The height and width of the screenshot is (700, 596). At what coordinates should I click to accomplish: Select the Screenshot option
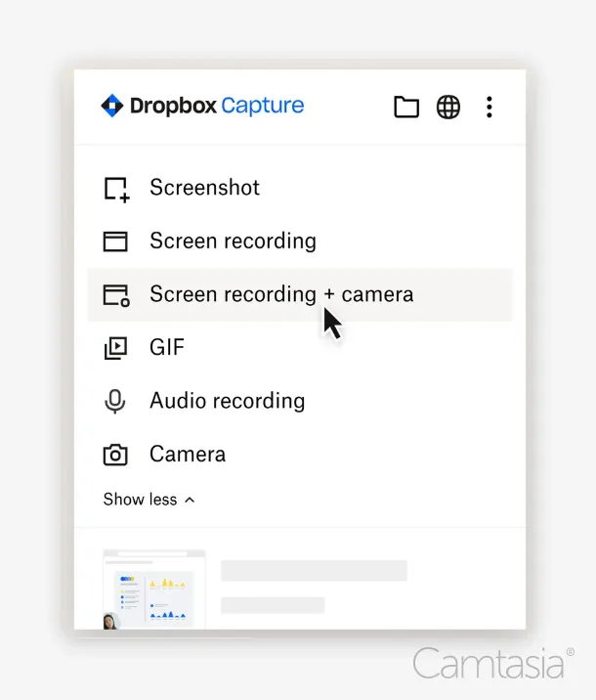point(300,188)
